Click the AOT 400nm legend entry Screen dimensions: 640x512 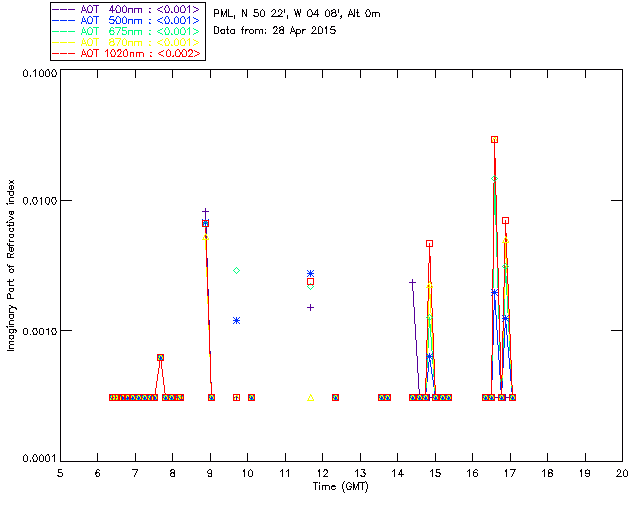pyautogui.click(x=127, y=9)
